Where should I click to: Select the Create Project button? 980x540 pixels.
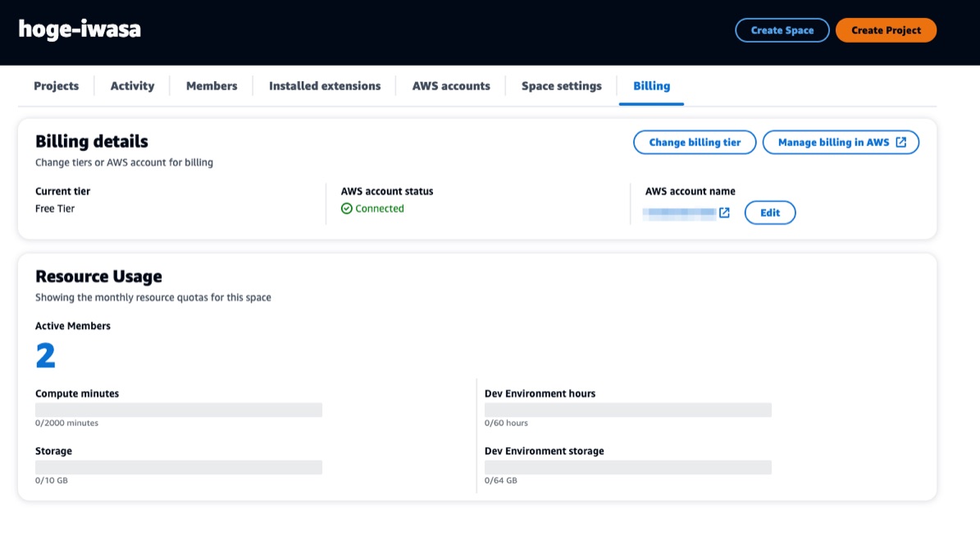(886, 30)
